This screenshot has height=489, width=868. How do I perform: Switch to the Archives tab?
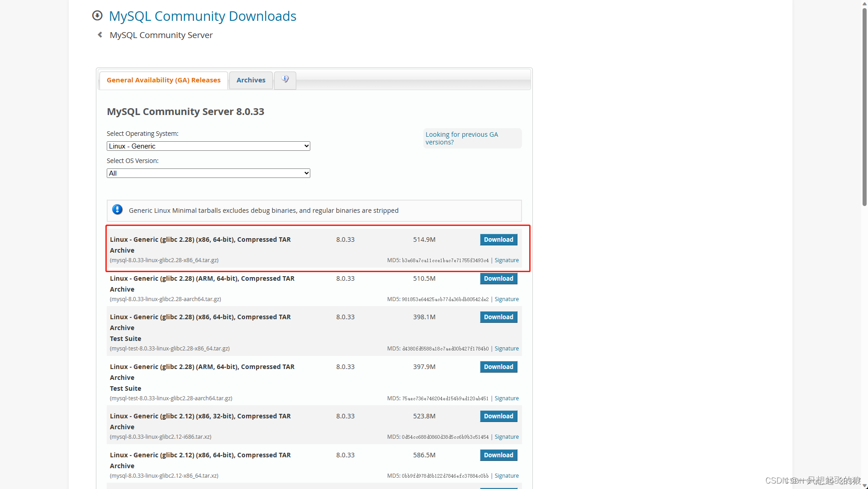[251, 80]
